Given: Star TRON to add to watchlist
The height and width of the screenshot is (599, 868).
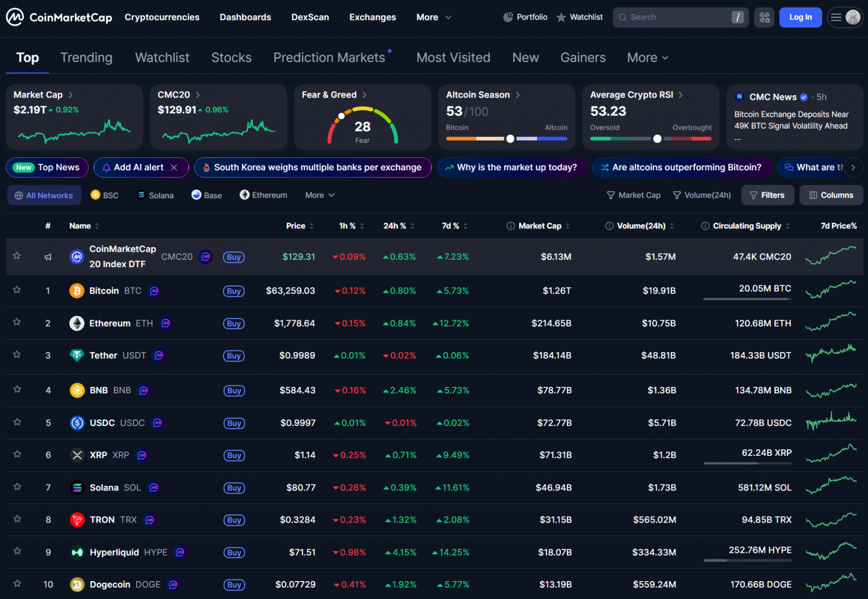Looking at the screenshot, I should click(17, 519).
